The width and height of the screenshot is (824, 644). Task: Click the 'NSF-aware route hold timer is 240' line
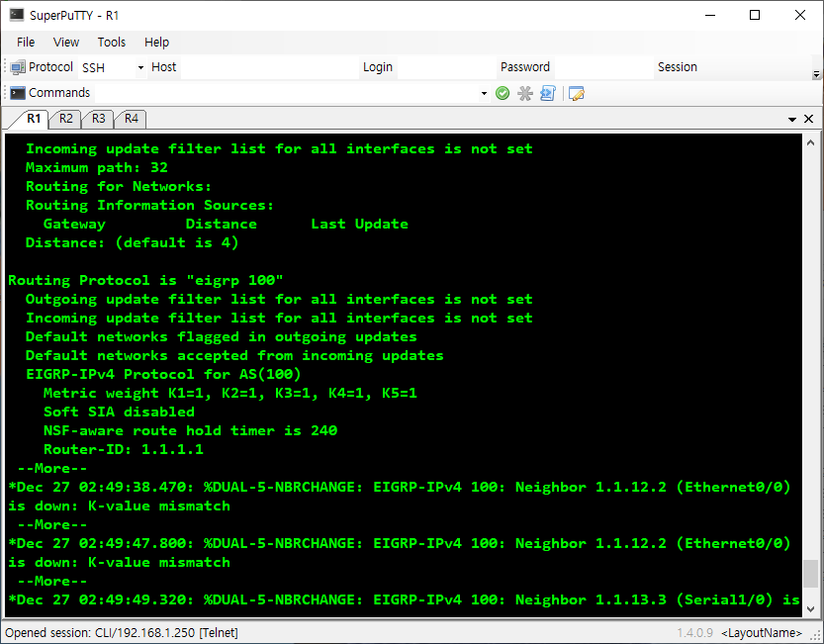click(x=190, y=430)
